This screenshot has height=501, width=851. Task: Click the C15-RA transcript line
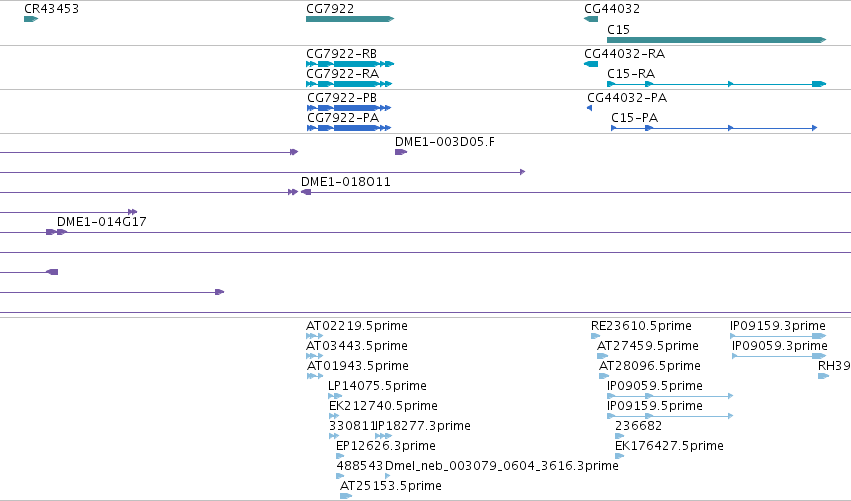coord(716,84)
